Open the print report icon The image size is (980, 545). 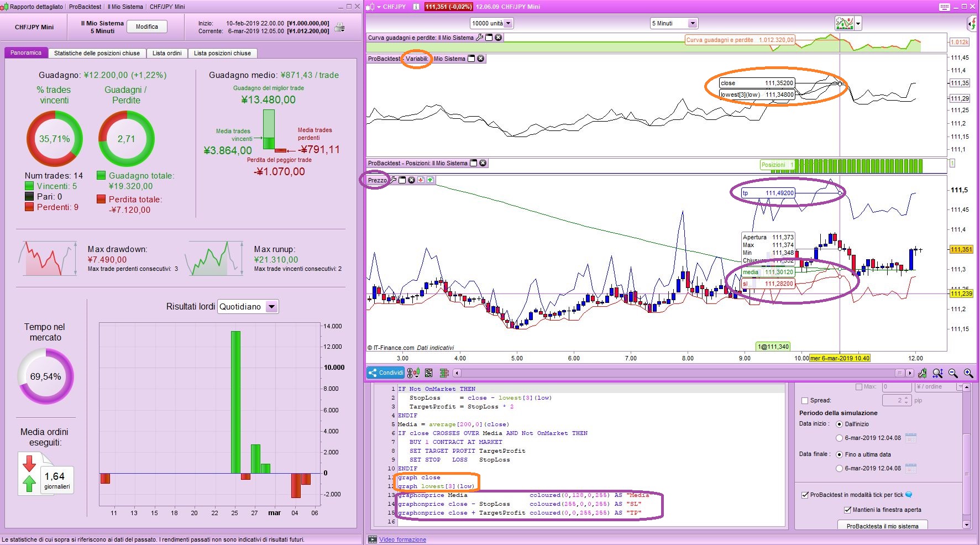coord(339,27)
